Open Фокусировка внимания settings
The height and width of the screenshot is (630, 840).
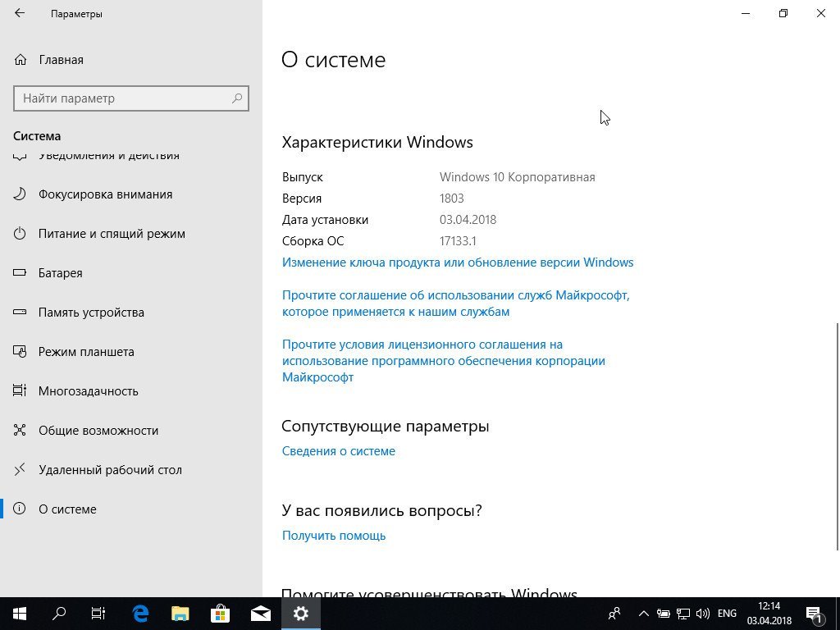coord(131,194)
